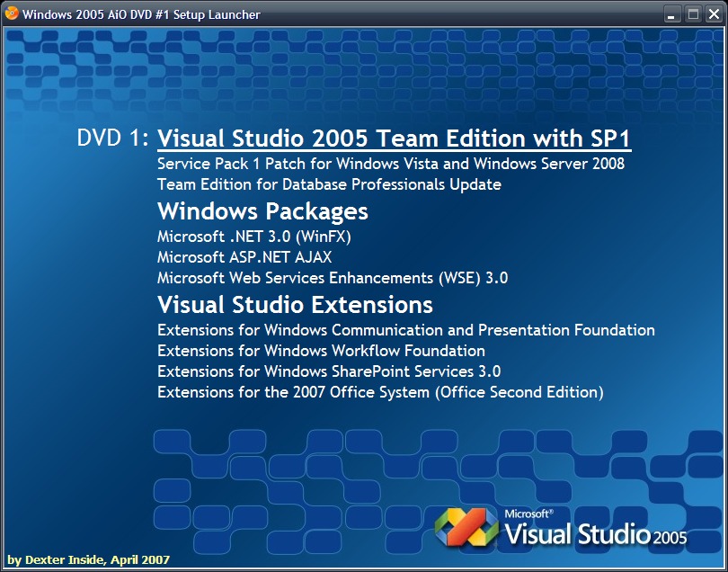
Task: Install Service Pack 1 Patch for Windows Vista
Action: [391, 164]
